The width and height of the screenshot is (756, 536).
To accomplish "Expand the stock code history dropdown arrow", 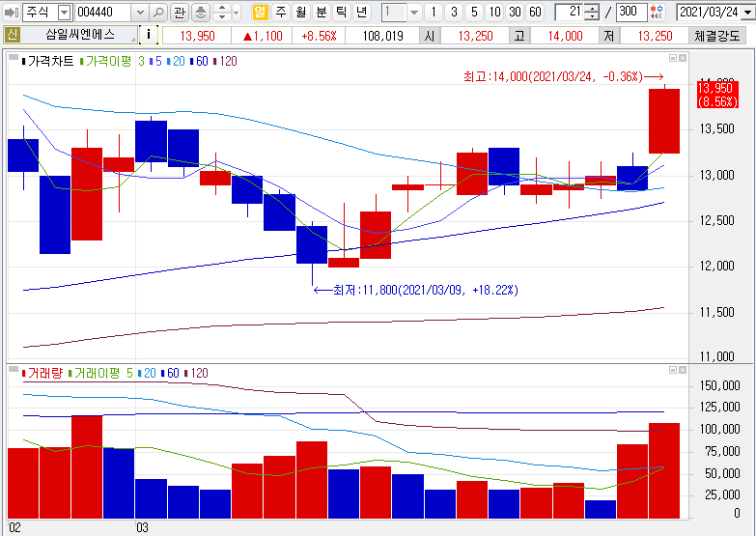I will pyautogui.click(x=139, y=12).
